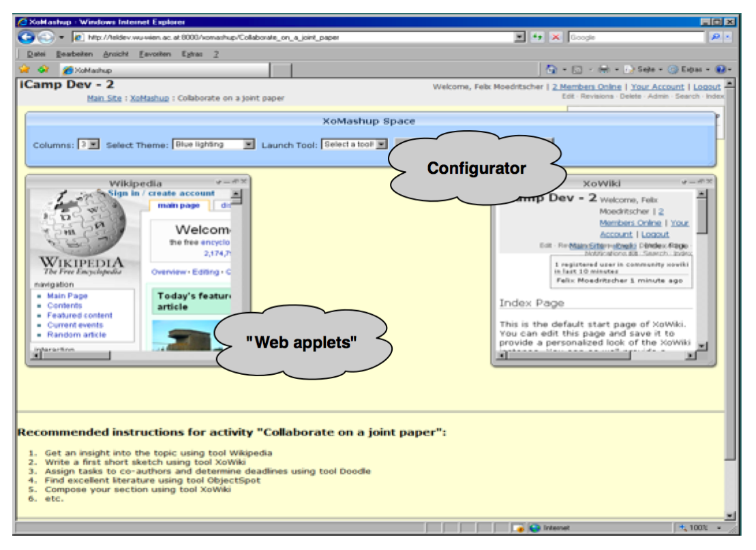756x550 pixels.
Task: Expand the address bar URL dropdown
Action: coord(519,37)
